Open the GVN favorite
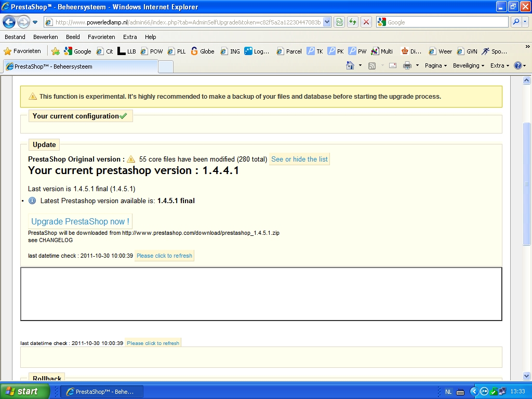Screen dimensions: 532x399 point(467,51)
